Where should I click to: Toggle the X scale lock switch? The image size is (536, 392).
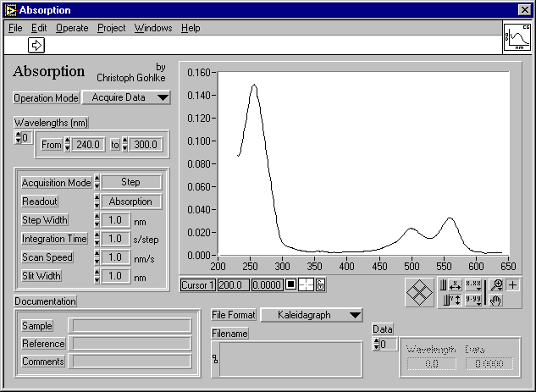pos(441,286)
